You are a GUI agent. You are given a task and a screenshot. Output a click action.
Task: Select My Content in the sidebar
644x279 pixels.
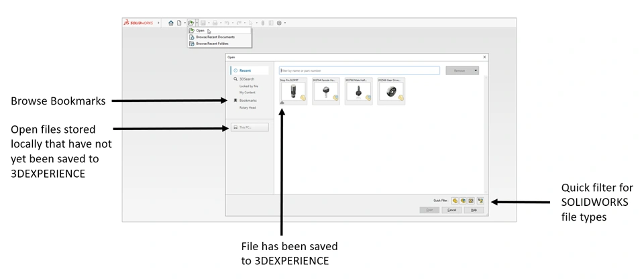248,93
